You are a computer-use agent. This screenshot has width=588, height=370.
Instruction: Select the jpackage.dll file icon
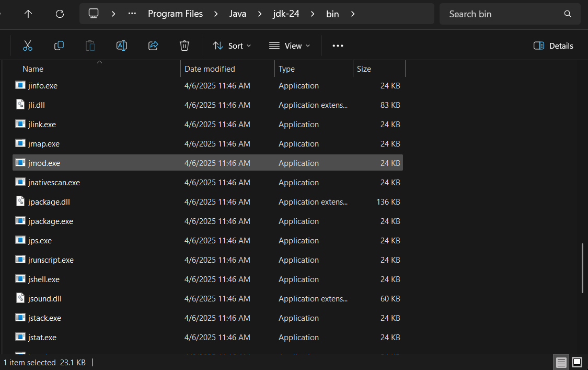pos(20,201)
